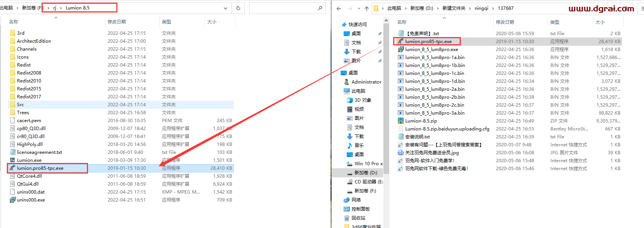Click the Trees folder icon
This screenshot has width=644, height=228.
tap(12, 112)
